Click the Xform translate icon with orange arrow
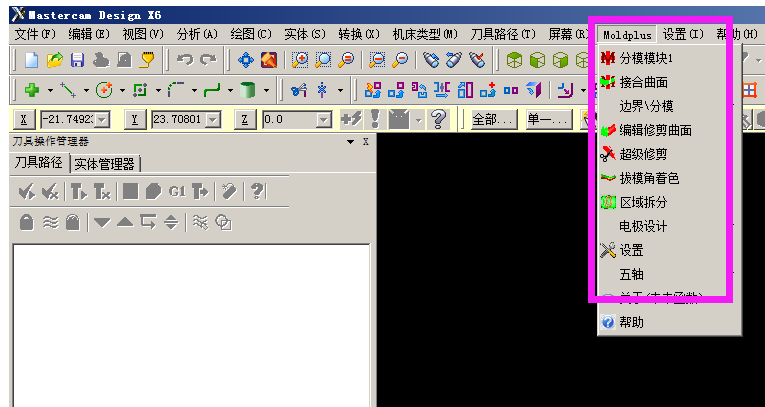The image size is (765, 407). coord(373,90)
